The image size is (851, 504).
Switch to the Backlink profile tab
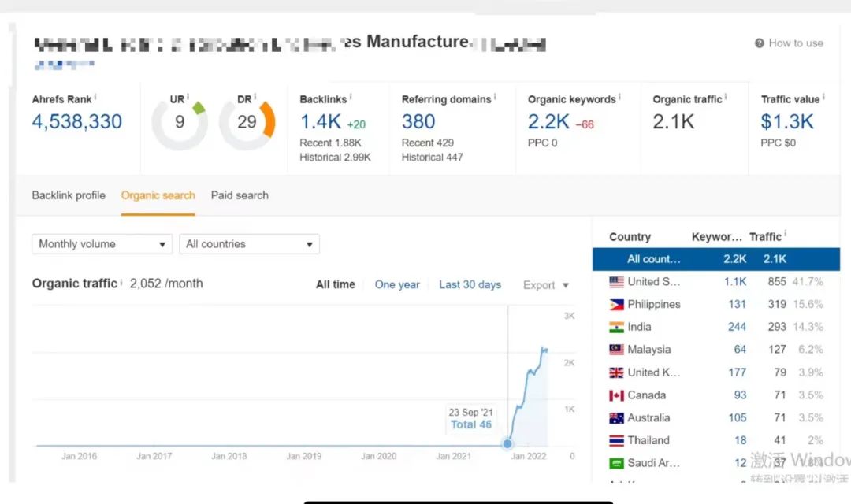[69, 195]
